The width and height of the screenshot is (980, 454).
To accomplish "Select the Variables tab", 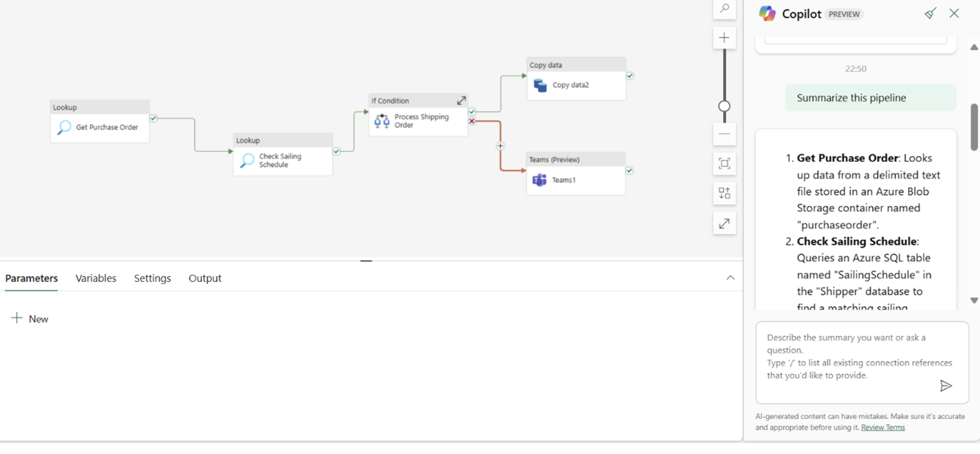I will pyautogui.click(x=96, y=278).
